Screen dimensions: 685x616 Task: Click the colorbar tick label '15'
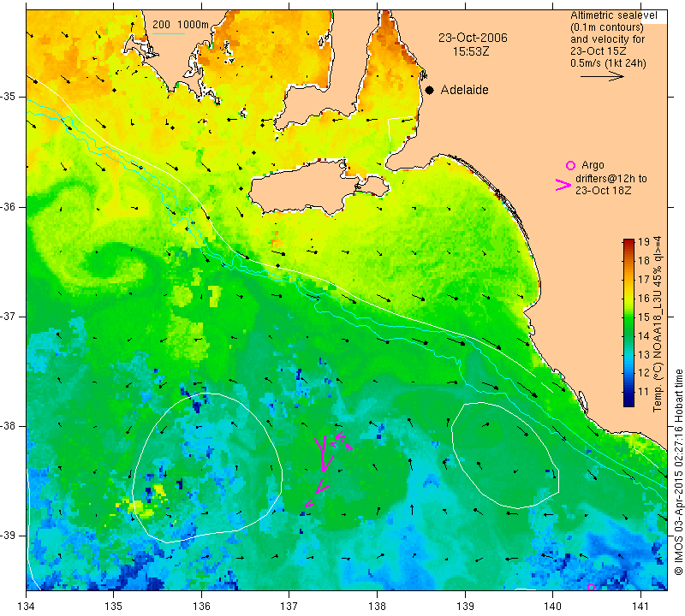644,317
